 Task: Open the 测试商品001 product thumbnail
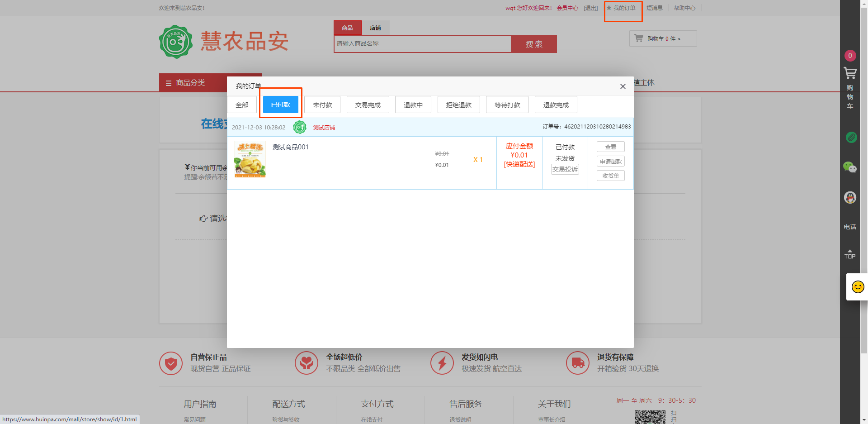250,159
